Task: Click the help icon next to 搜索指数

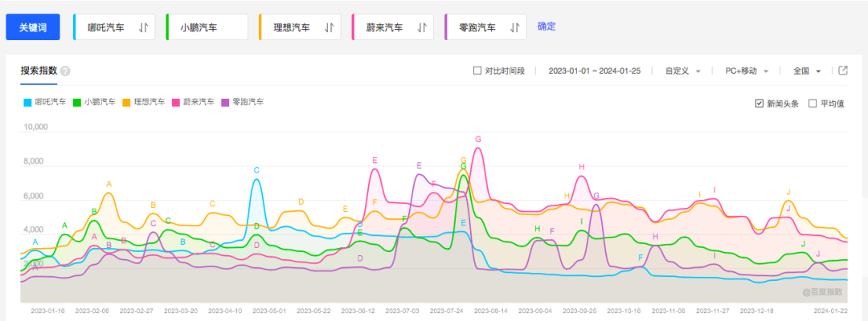Action: (x=65, y=71)
